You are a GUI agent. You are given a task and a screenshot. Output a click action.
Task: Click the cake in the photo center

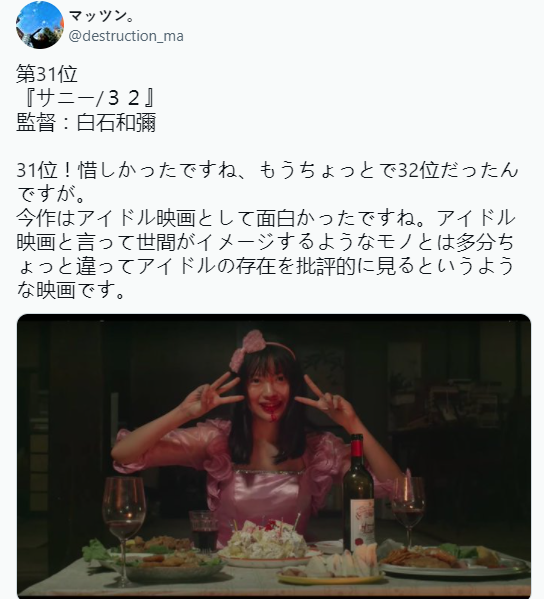click(x=264, y=541)
